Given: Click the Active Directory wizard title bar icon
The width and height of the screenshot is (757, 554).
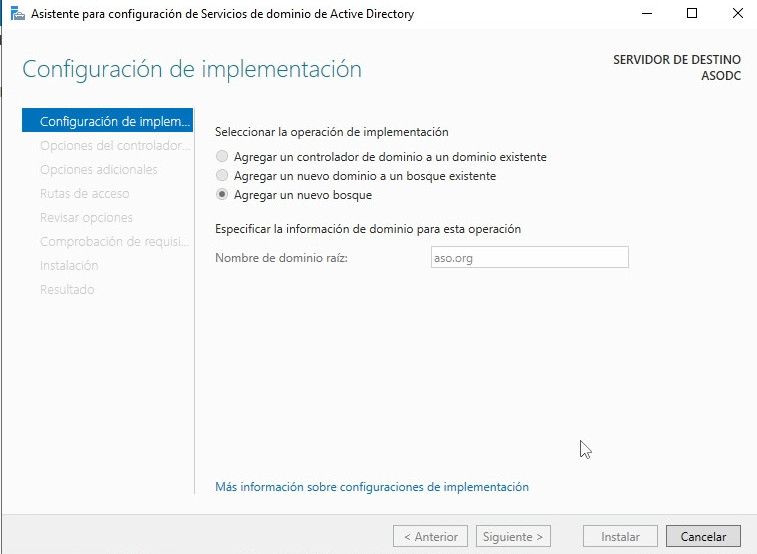Looking at the screenshot, I should click(x=17, y=14).
